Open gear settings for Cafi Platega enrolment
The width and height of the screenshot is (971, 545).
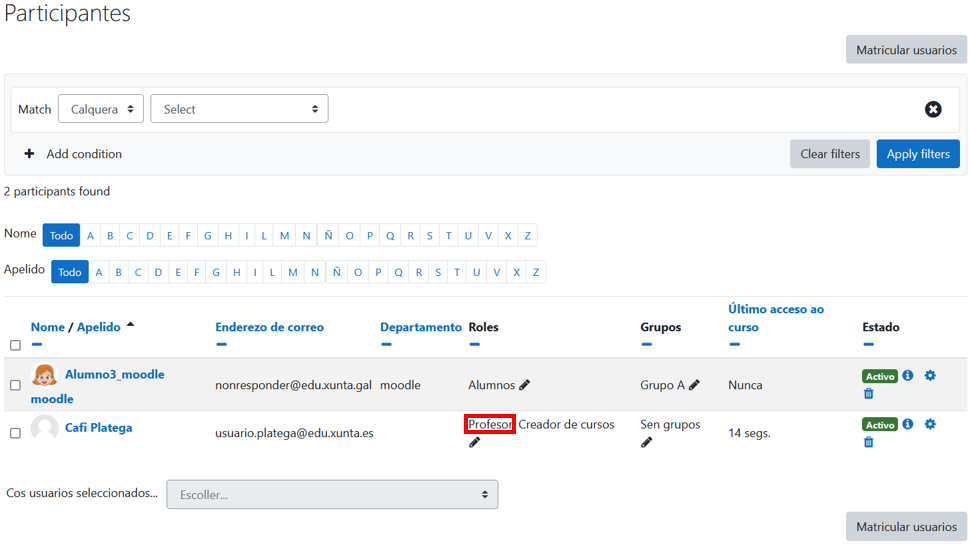click(930, 424)
